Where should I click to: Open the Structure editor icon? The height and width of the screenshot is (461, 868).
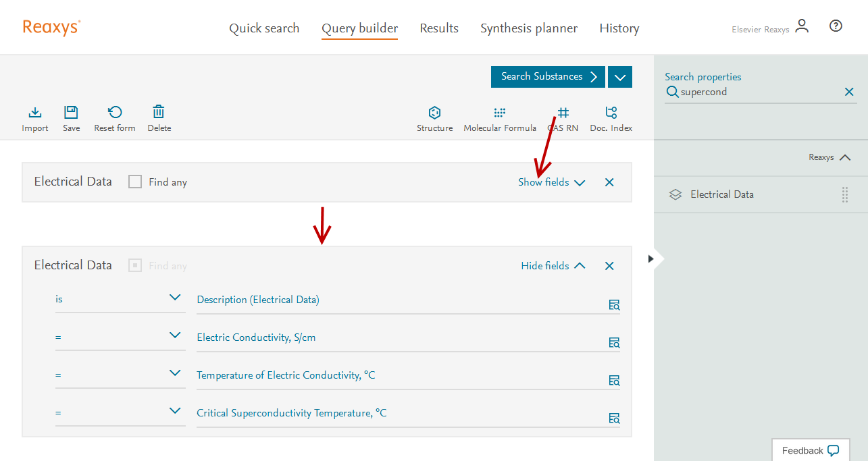[434, 113]
